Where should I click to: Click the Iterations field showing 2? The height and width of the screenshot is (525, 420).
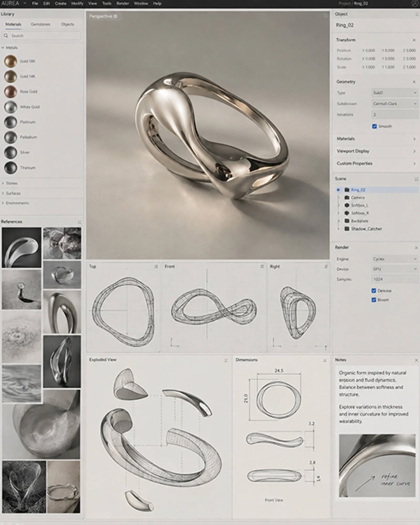(395, 114)
